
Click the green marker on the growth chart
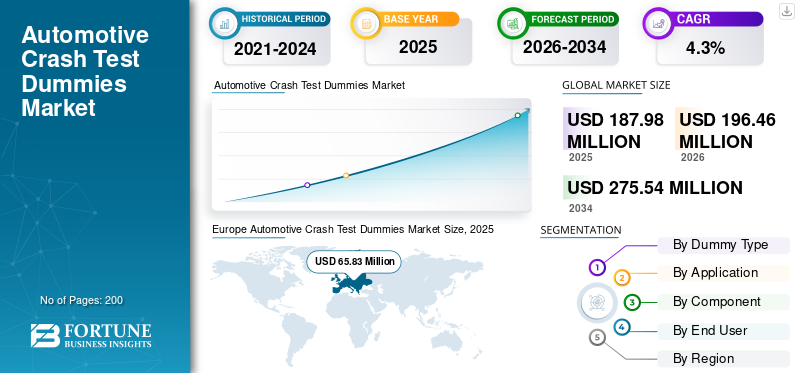point(517,115)
